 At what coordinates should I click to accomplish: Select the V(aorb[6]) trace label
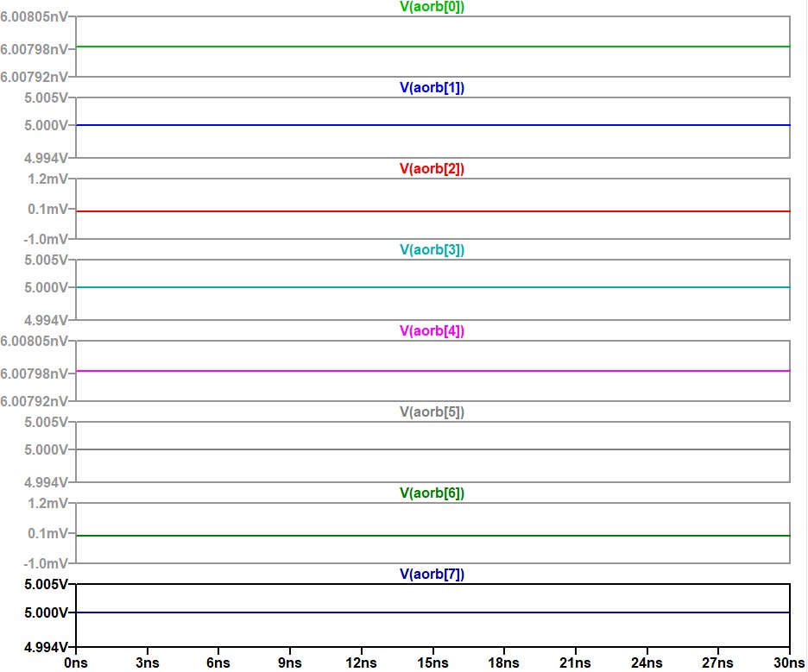[432, 493]
